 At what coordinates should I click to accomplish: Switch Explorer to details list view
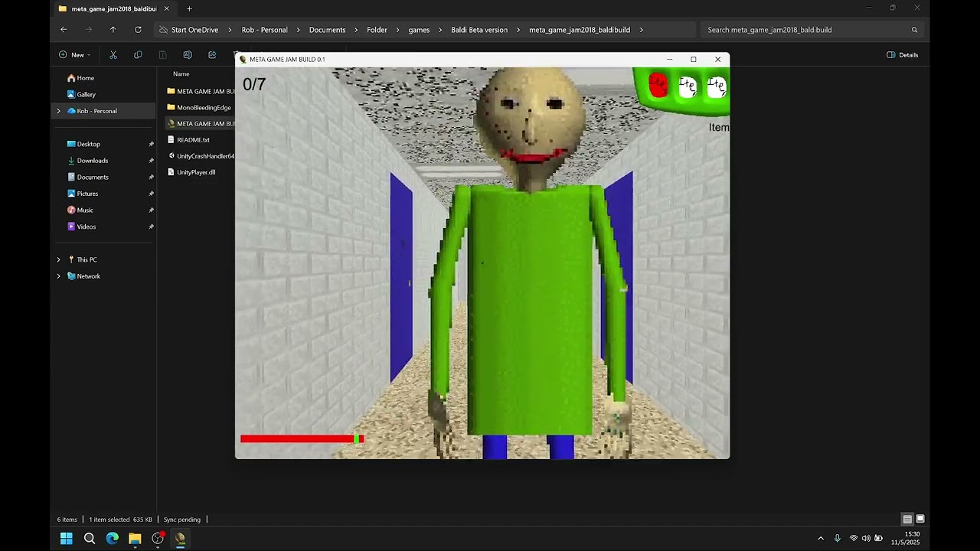pyautogui.click(x=907, y=519)
